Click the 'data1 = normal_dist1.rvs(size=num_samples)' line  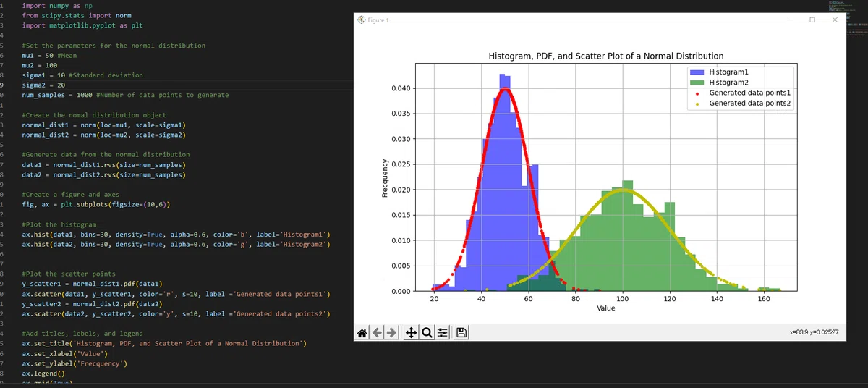click(x=104, y=165)
